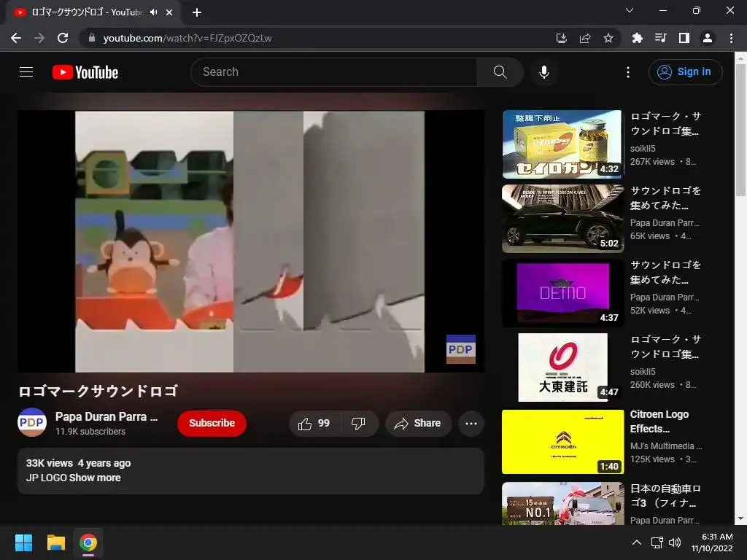Screen dimensions: 747x560
Task: Open the black car 5:02 thumbnail
Action: pos(562,219)
